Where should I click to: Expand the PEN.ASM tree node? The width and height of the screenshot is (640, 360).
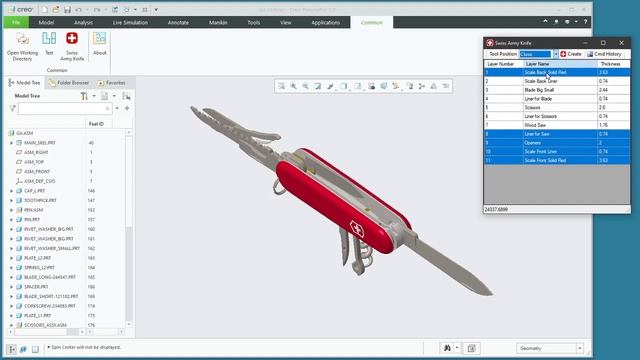point(11,210)
